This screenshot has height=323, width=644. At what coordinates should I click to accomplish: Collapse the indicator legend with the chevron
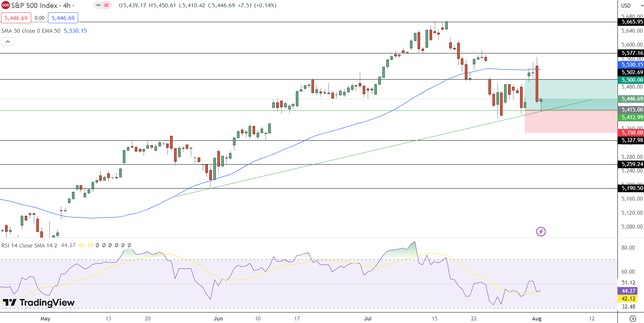click(x=8, y=42)
